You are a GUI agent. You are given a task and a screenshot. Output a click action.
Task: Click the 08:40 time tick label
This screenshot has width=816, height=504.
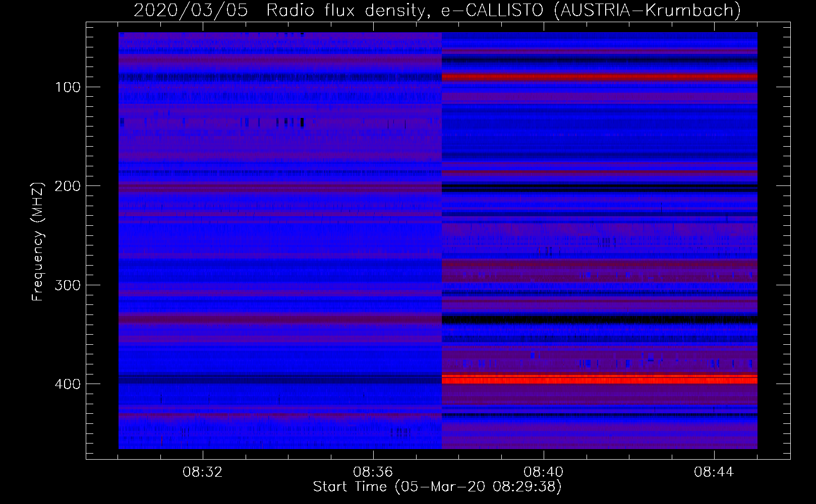click(544, 472)
